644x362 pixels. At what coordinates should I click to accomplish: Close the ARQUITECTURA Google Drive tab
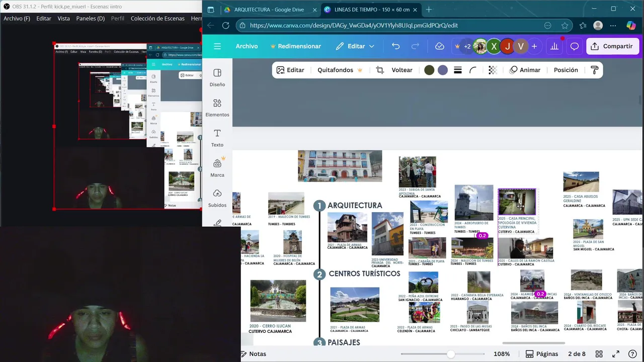pyautogui.click(x=314, y=10)
